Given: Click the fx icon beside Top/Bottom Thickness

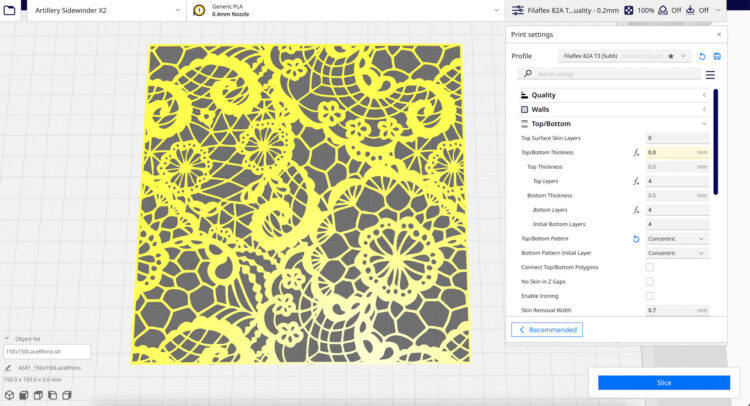Looking at the screenshot, I should [636, 152].
